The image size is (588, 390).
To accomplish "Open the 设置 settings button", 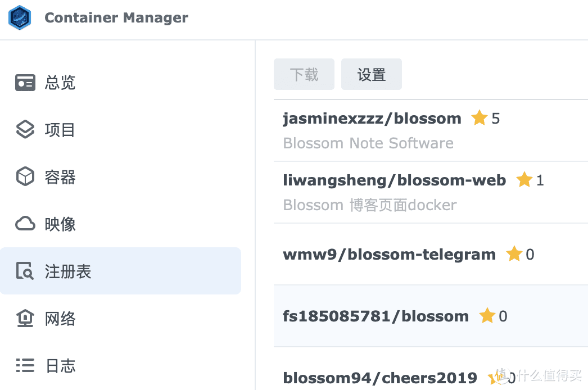I will (x=371, y=74).
